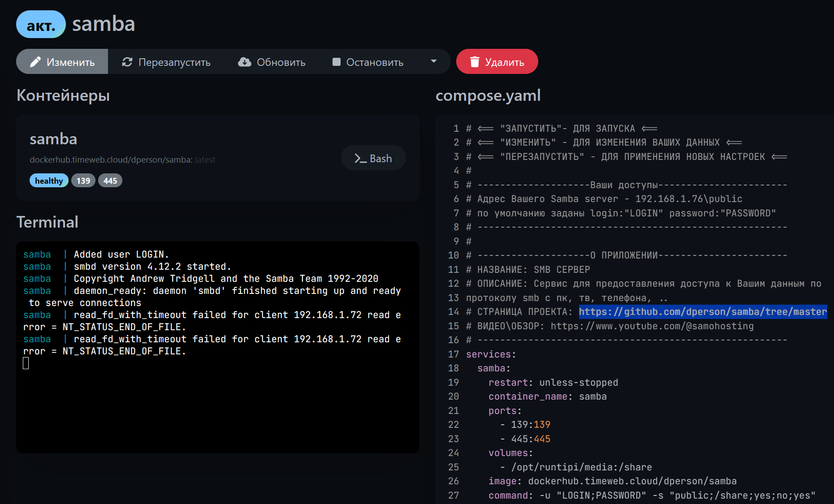Click the port 445 badge
Screen dimensions: 834x504
point(110,181)
